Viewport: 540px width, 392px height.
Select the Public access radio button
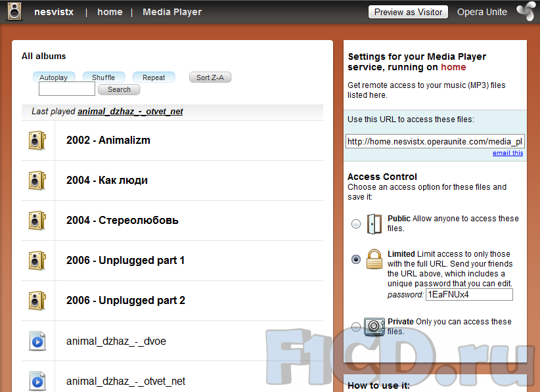click(356, 224)
